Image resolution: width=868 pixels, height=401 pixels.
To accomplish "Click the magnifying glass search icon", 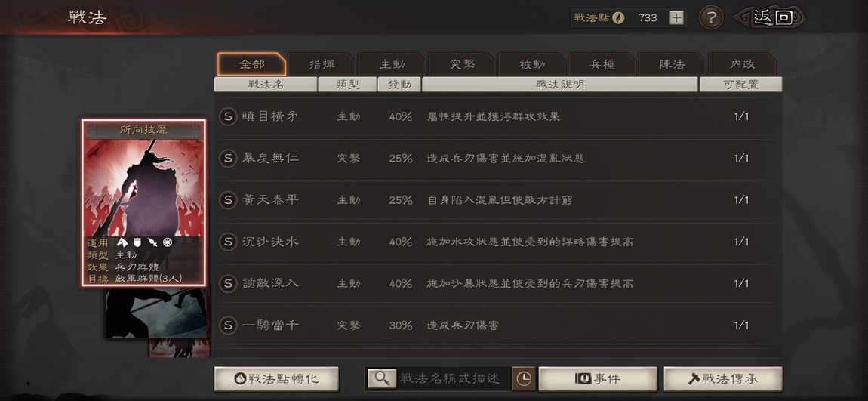I will pyautogui.click(x=382, y=378).
